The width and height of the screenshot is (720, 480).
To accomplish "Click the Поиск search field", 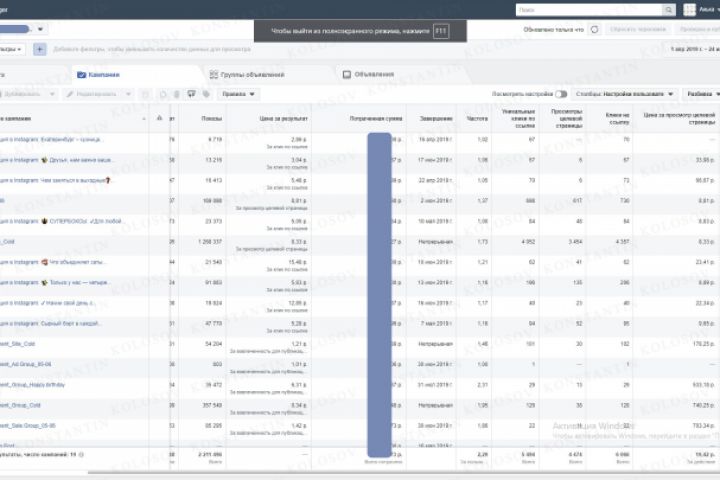I will click(x=590, y=10).
